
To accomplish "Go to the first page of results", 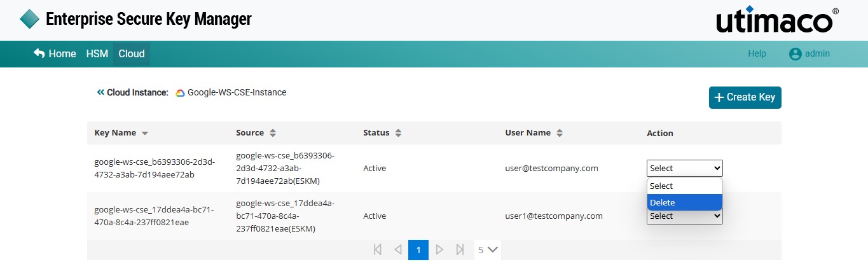I will (378, 250).
